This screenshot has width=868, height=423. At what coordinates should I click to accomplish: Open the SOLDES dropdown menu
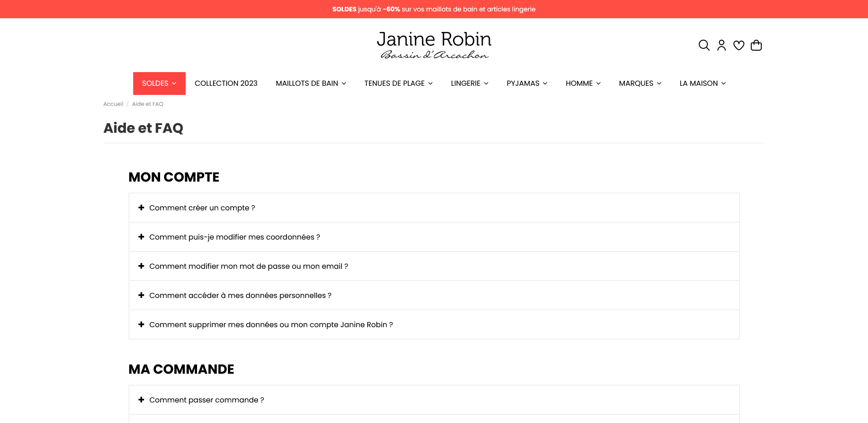pyautogui.click(x=159, y=84)
